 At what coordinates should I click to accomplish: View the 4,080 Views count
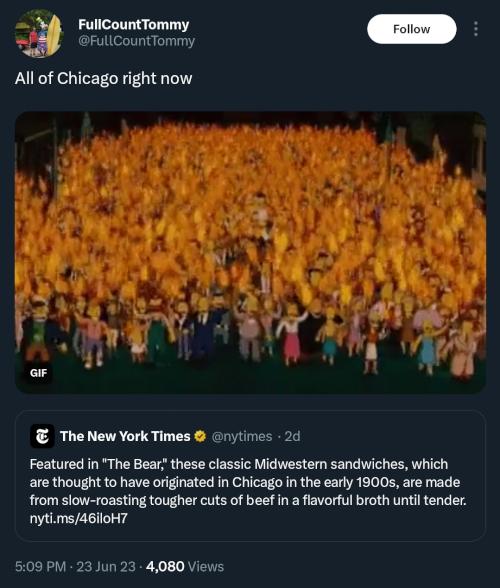point(185,566)
